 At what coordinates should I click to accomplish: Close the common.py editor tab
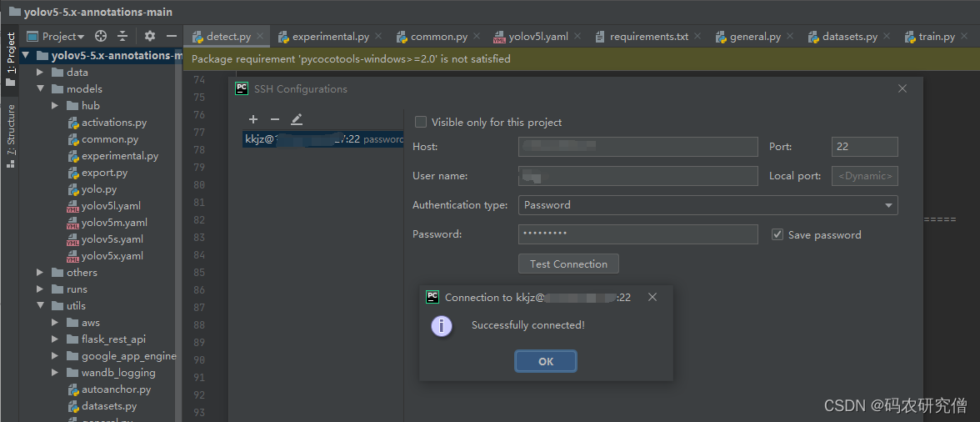[477, 36]
